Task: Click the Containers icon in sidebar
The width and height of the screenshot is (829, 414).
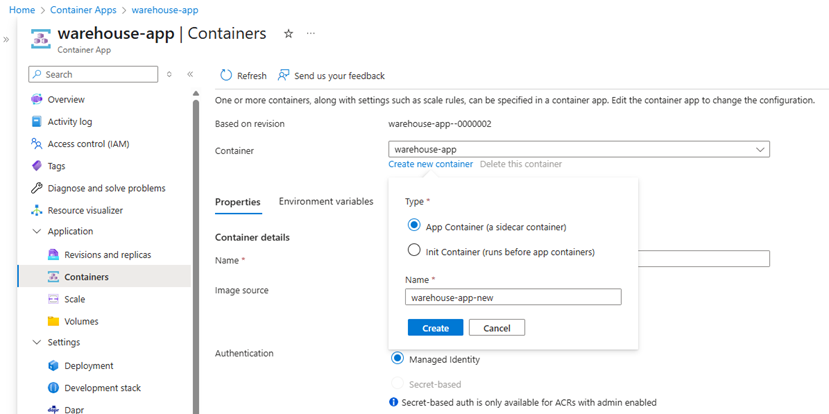Action: click(53, 277)
